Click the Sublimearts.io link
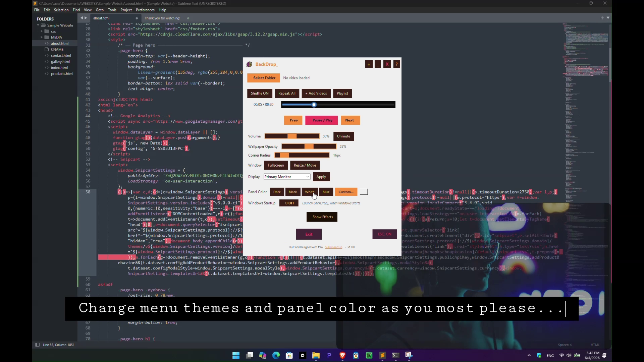 (333, 247)
